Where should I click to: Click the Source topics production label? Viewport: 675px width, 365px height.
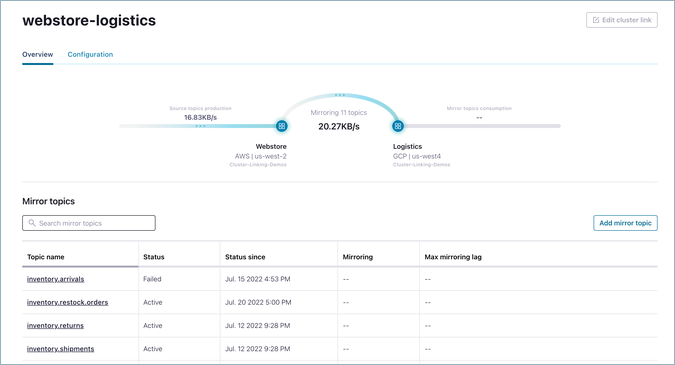tap(200, 108)
